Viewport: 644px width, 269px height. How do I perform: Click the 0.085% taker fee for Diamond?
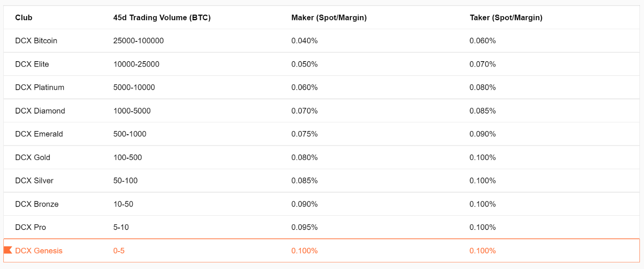483,111
